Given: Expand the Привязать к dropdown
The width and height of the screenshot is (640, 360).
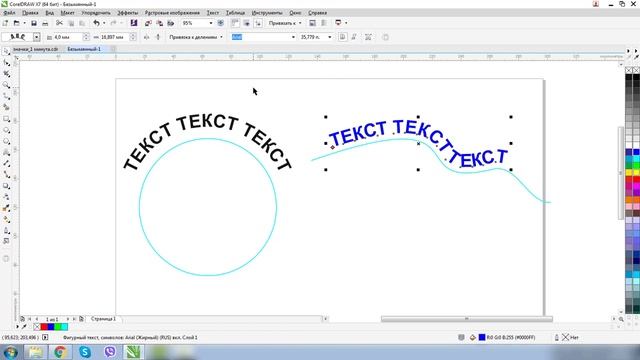Looking at the screenshot, I should [300, 23].
